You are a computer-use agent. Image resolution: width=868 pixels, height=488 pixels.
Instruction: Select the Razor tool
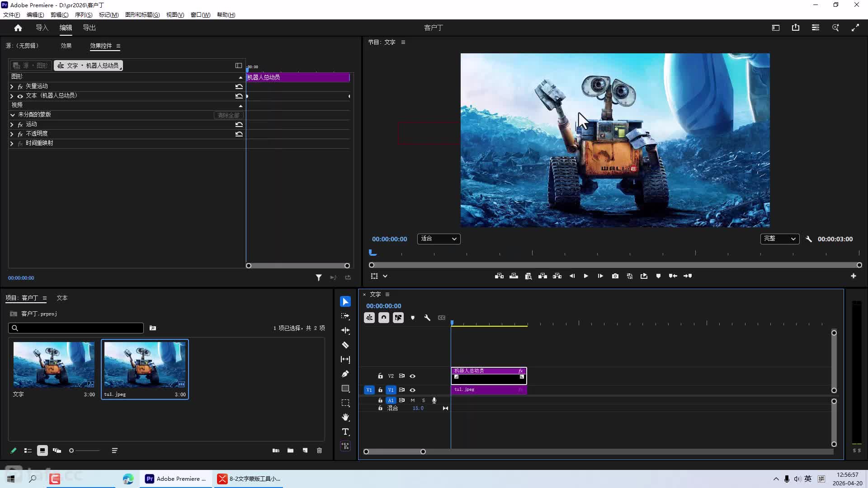tap(345, 345)
